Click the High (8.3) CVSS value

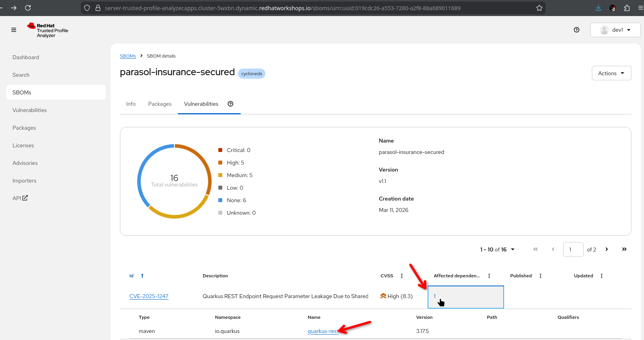(397, 296)
